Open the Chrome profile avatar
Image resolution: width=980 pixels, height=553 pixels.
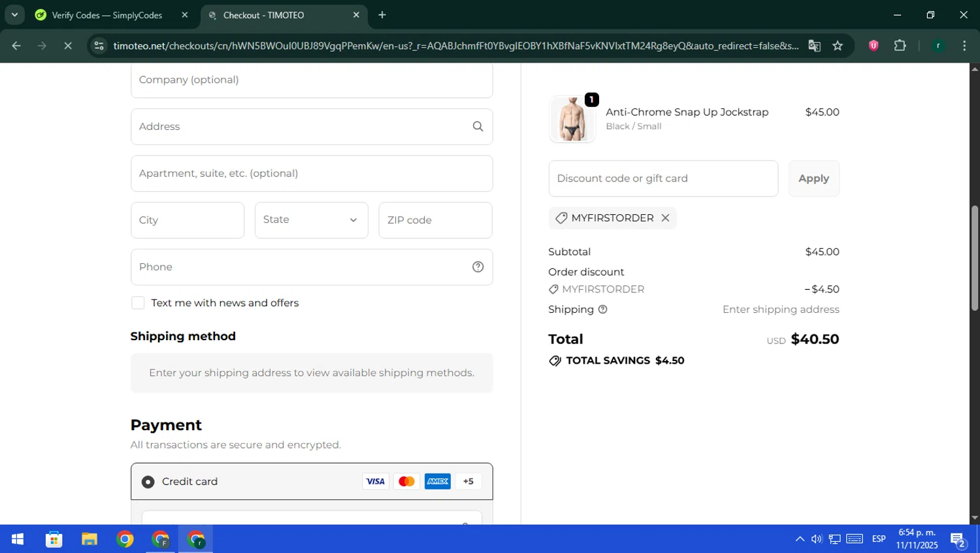(x=938, y=46)
